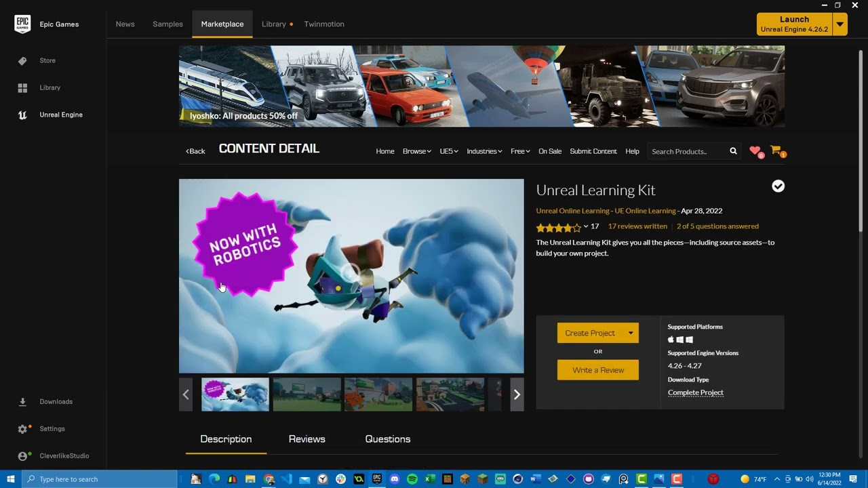The width and height of the screenshot is (868, 488).
Task: Open the notification center icon
Action: click(852, 479)
